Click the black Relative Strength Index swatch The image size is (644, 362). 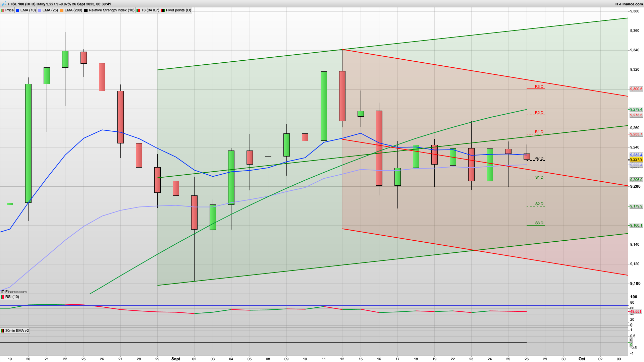(86, 10)
